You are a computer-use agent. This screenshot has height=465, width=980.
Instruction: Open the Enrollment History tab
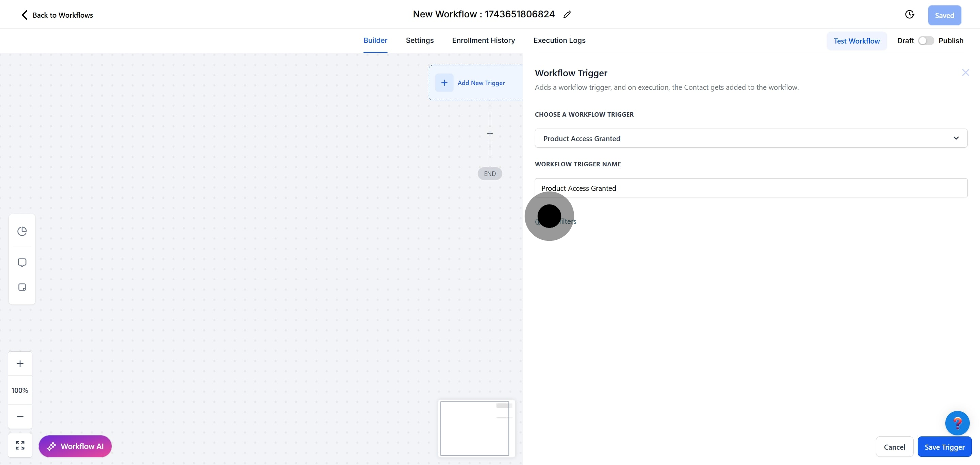pyautogui.click(x=483, y=40)
